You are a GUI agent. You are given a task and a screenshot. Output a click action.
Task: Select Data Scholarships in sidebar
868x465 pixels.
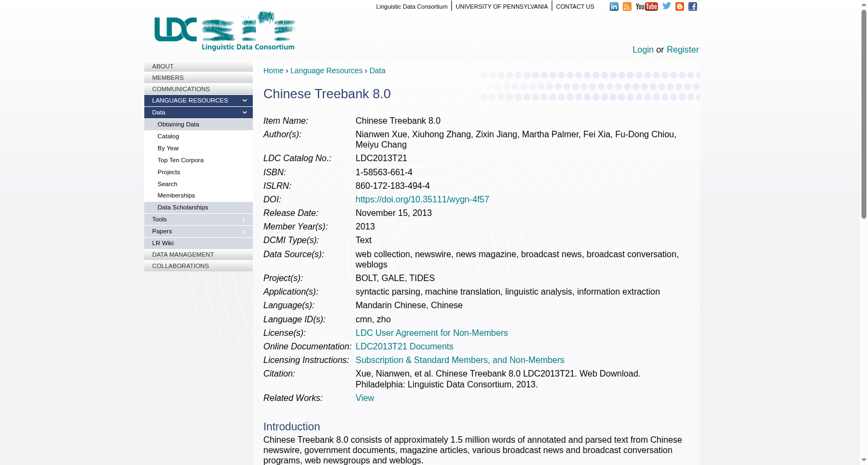tap(199, 207)
